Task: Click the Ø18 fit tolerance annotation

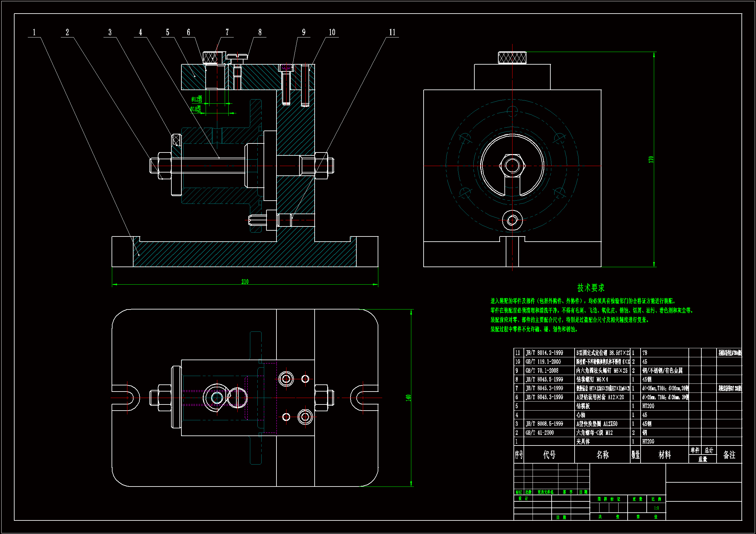Action: (196, 109)
